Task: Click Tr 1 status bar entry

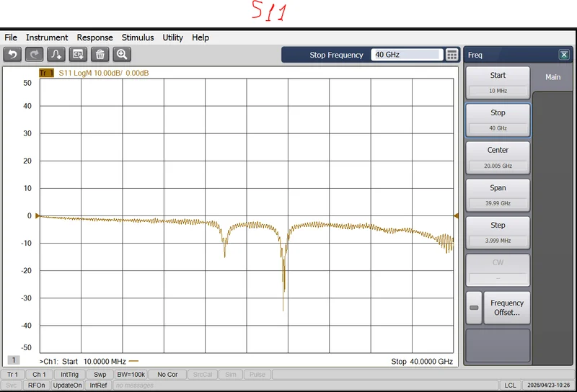Action: pyautogui.click(x=12, y=375)
